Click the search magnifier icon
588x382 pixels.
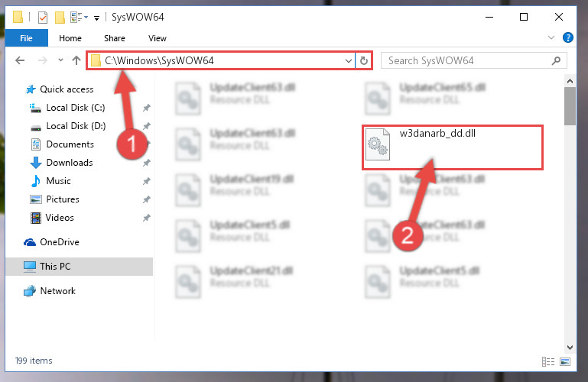click(556, 60)
